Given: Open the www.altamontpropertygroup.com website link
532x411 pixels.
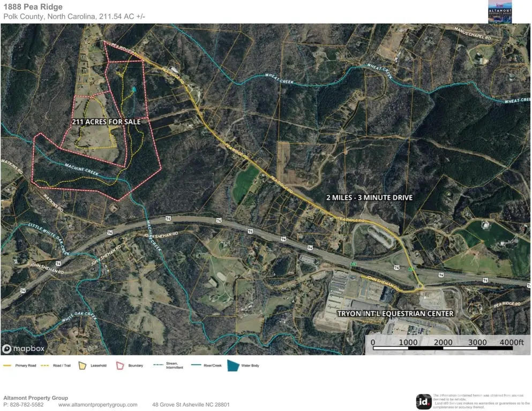Looking at the screenshot, I should click(98, 405).
